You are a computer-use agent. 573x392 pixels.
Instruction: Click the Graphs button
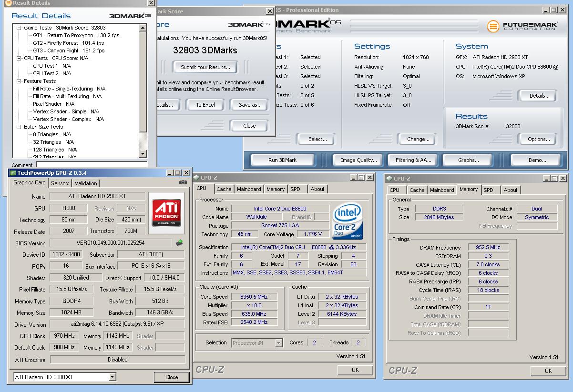point(469,160)
